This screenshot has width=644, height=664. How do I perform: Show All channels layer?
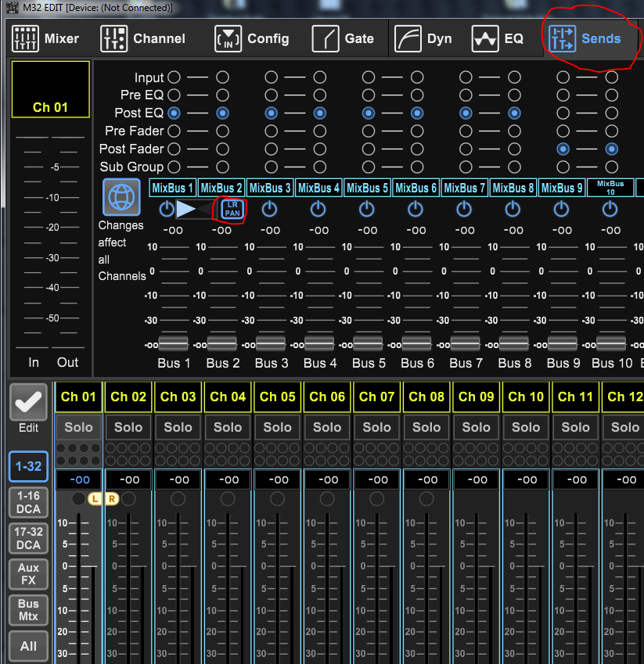pos(28,647)
